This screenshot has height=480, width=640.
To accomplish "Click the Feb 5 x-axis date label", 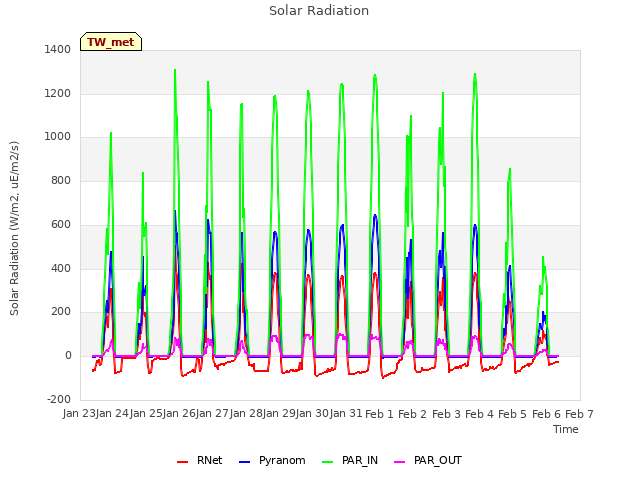I will (513, 414).
